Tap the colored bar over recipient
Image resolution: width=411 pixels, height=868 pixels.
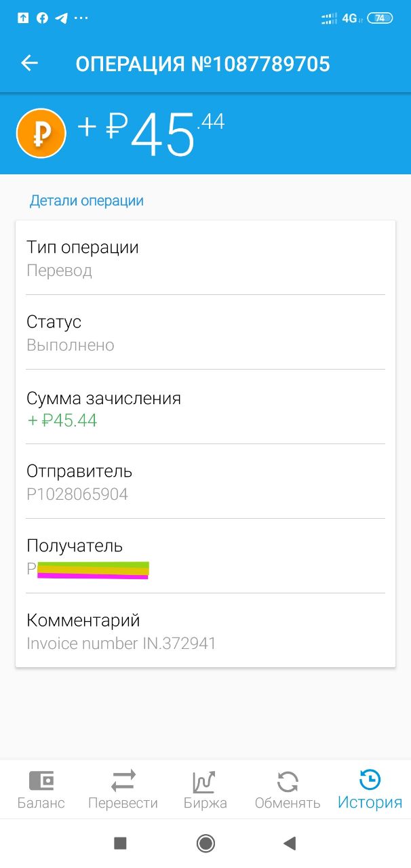[93, 570]
